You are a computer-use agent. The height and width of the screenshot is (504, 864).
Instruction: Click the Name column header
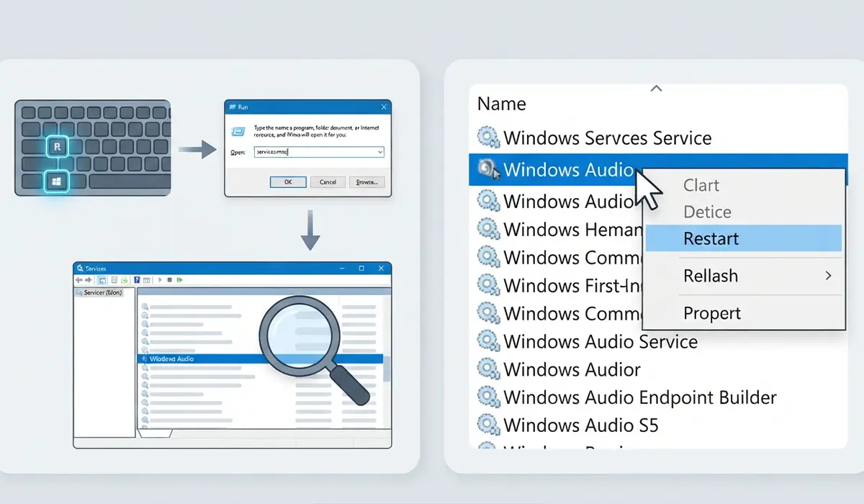tap(502, 104)
